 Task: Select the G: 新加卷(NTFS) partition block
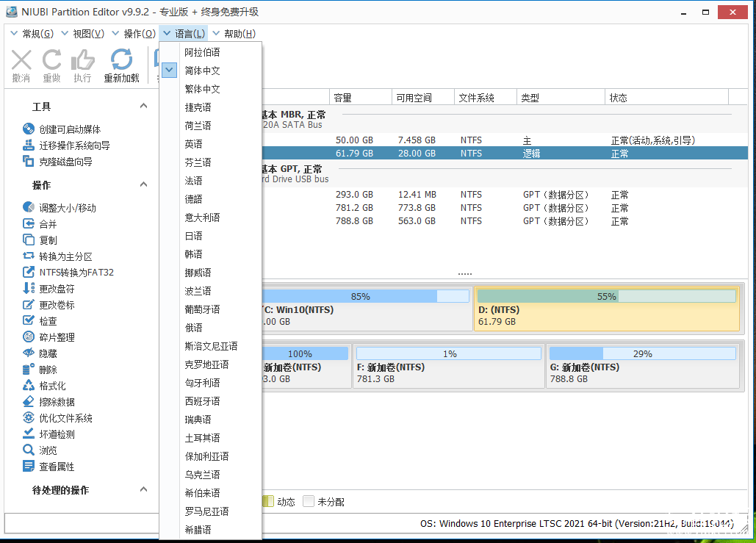point(643,366)
